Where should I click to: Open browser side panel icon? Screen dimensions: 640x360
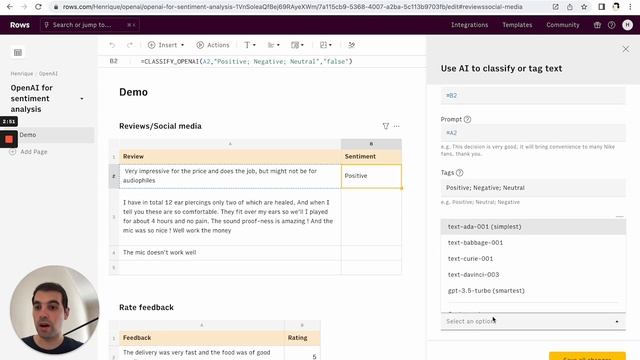click(602, 7)
